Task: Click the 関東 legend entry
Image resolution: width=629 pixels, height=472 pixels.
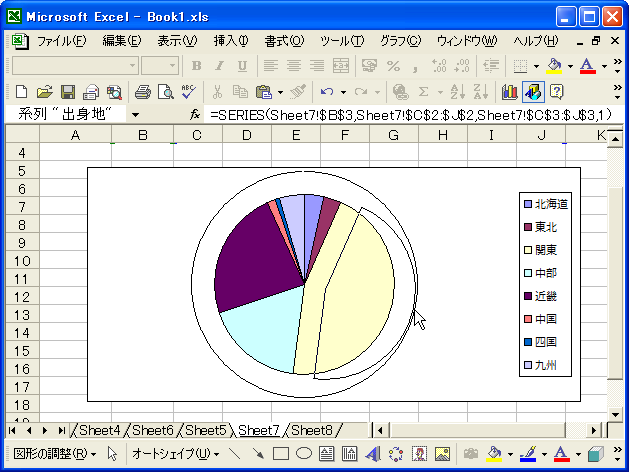Action: [x=546, y=250]
